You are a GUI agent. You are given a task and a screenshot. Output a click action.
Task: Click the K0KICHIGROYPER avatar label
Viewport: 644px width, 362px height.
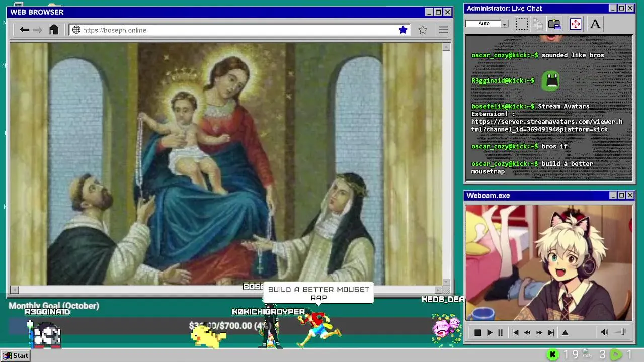tap(268, 312)
